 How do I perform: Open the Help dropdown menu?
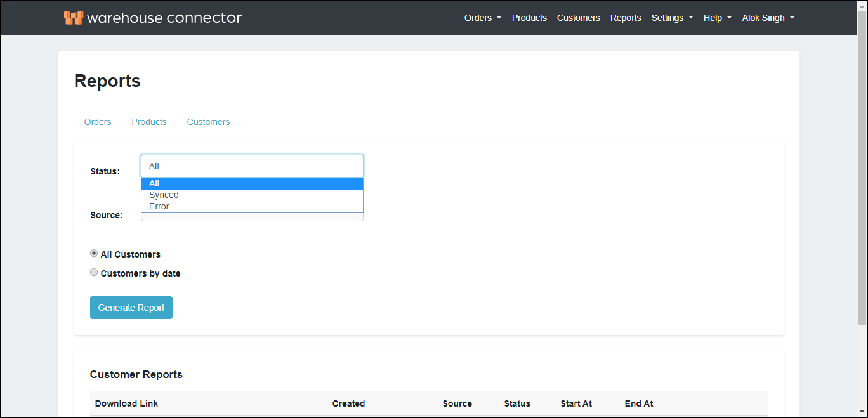coord(717,18)
